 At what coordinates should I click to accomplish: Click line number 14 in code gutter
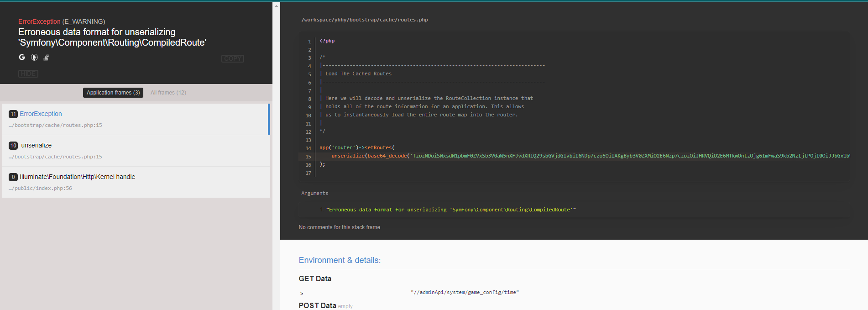[x=308, y=148]
